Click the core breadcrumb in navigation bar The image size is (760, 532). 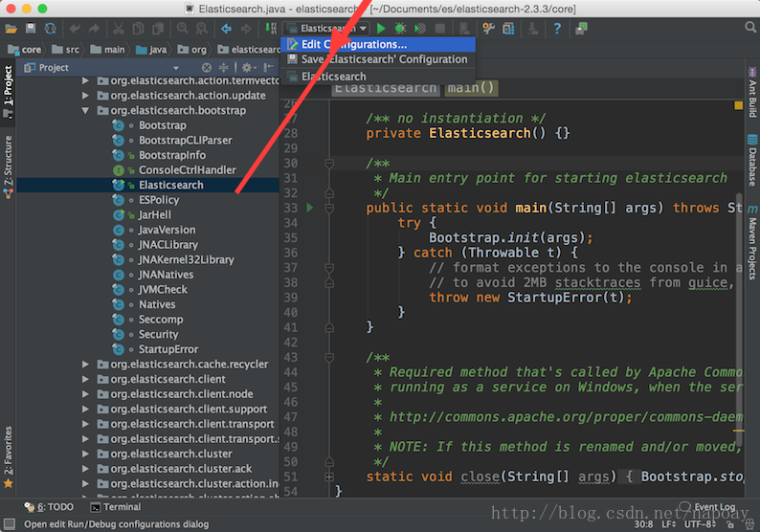(x=25, y=50)
